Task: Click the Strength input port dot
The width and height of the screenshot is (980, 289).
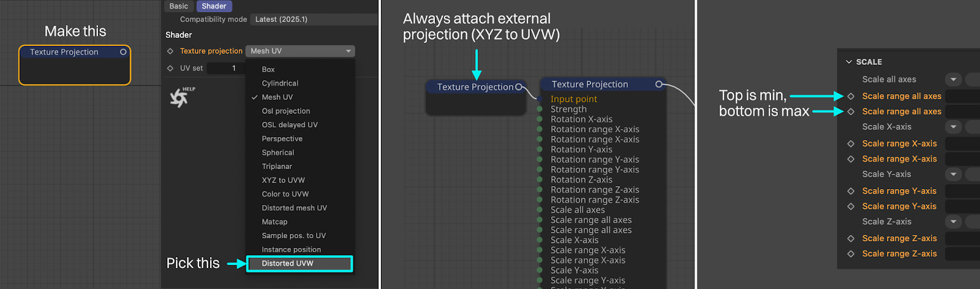Action: pyautogui.click(x=540, y=109)
